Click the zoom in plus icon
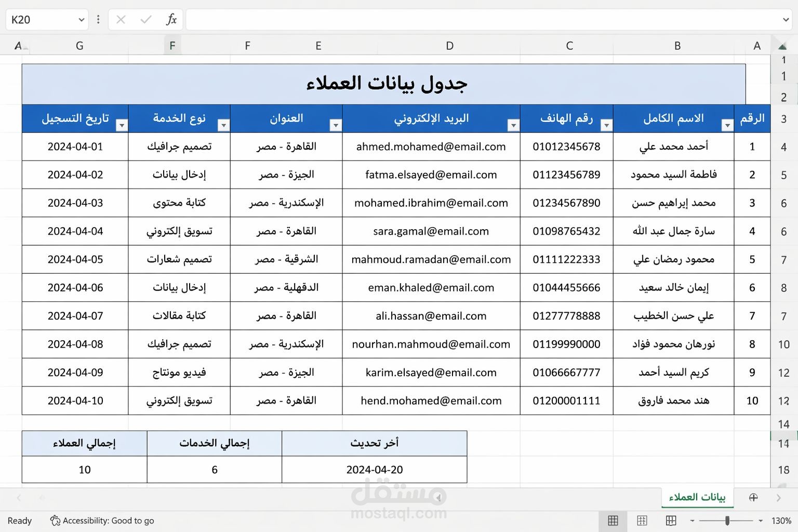798x532 pixels. click(761, 521)
